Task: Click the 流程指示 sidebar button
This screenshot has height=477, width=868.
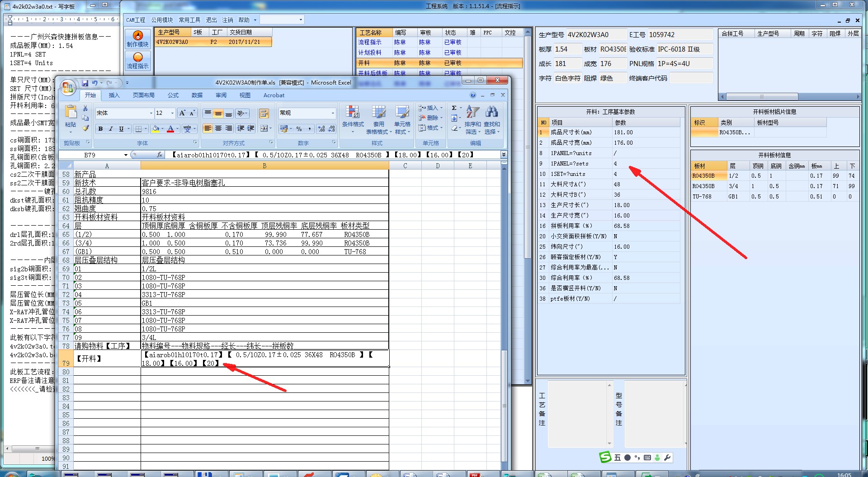Action: 137,60
